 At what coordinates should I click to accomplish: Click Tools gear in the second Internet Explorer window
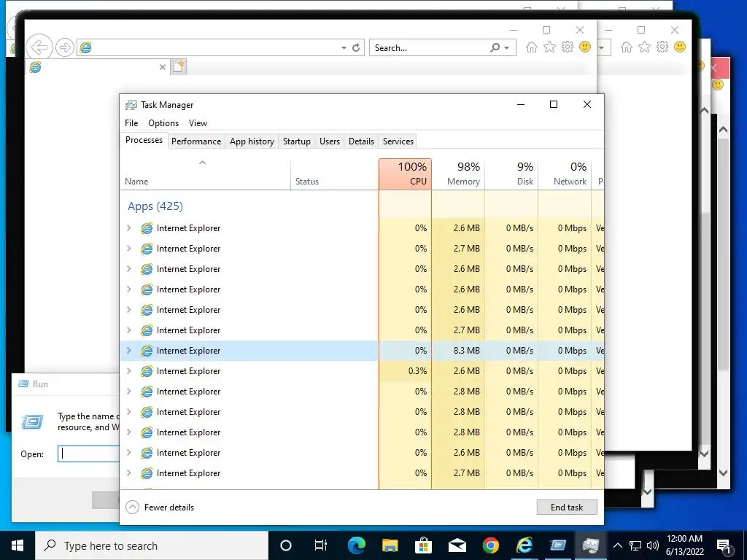point(662,47)
